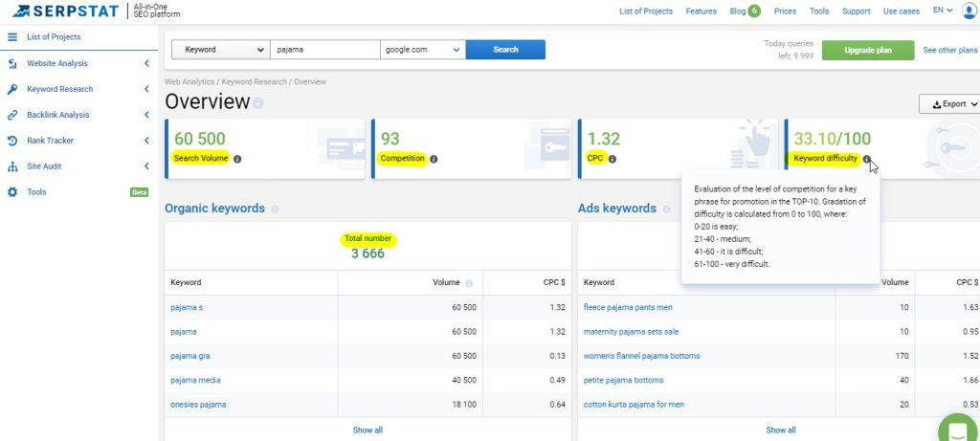Open the green chat bubble widget
980x441 pixels.
[x=956, y=429]
